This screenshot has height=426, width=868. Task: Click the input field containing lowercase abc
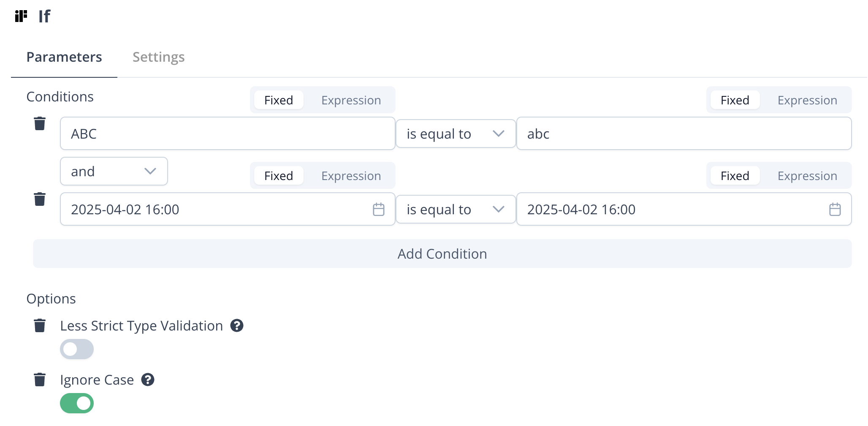684,134
